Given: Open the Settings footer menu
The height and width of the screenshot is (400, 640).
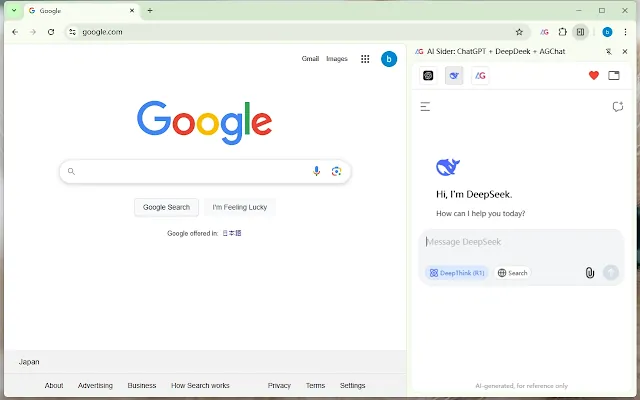Looking at the screenshot, I should click(352, 385).
